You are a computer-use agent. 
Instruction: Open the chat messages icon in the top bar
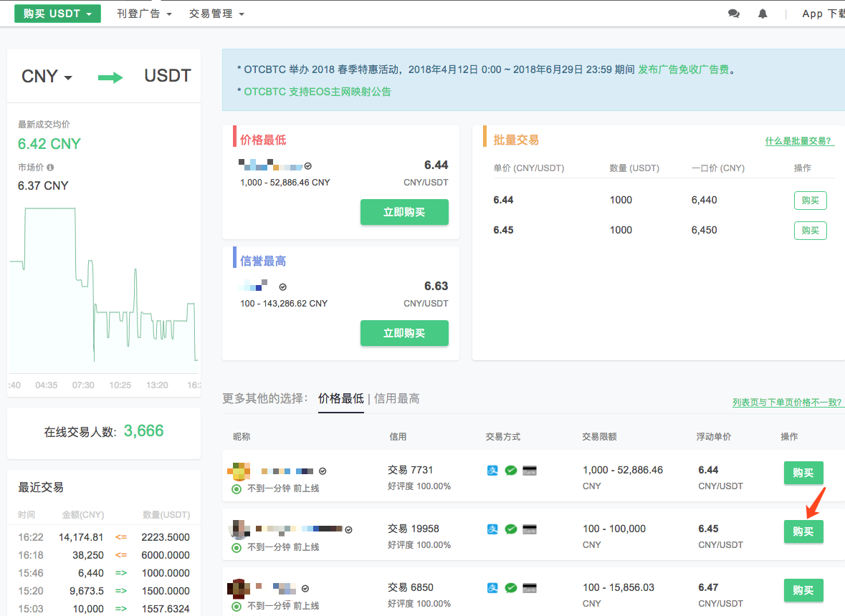734,13
